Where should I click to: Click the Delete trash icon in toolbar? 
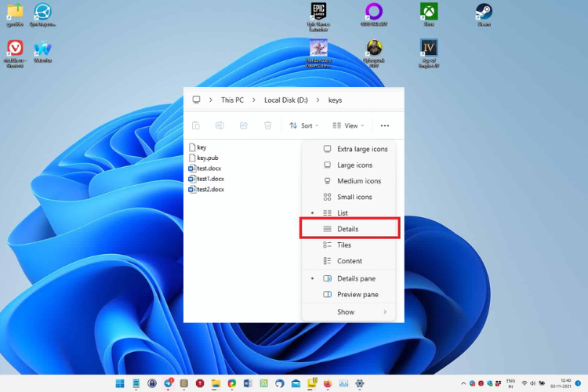(267, 125)
